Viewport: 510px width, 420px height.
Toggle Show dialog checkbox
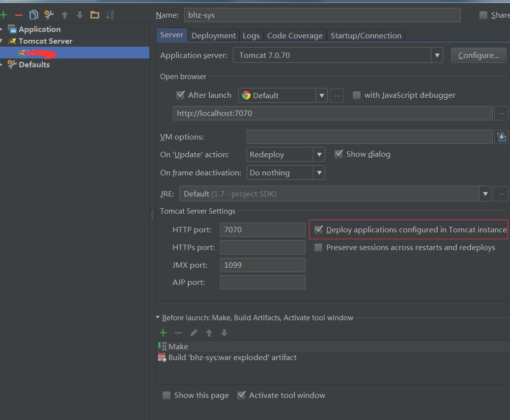[x=339, y=154]
